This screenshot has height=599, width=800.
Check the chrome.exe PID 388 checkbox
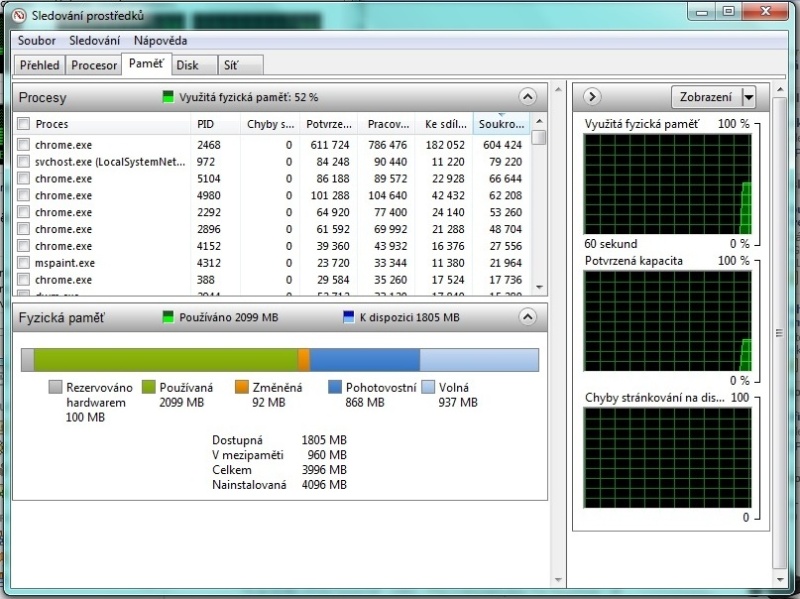click(23, 279)
